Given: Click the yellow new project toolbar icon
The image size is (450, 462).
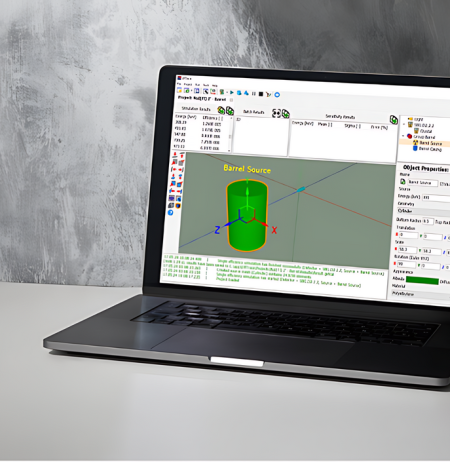Looking at the screenshot, I should pyautogui.click(x=179, y=90).
